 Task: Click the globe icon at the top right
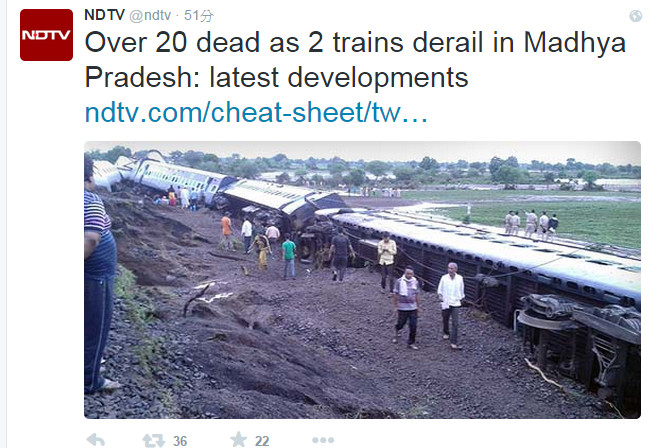(x=635, y=16)
